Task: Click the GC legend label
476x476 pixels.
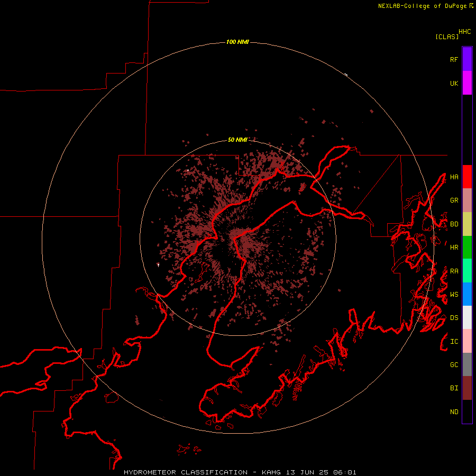Action: (x=454, y=365)
